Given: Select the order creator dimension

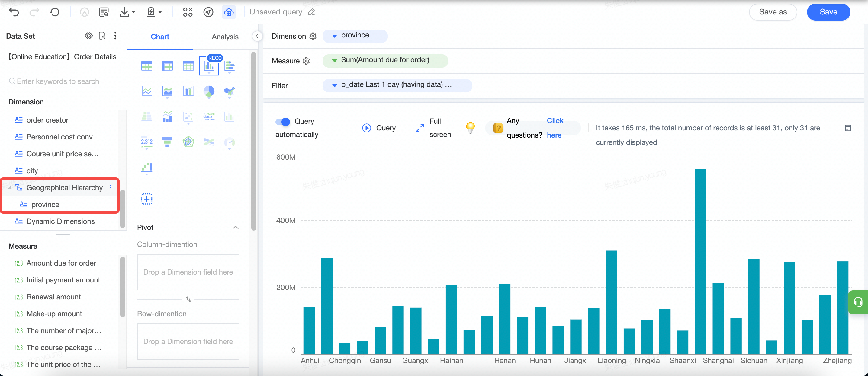Looking at the screenshot, I should click(x=47, y=120).
